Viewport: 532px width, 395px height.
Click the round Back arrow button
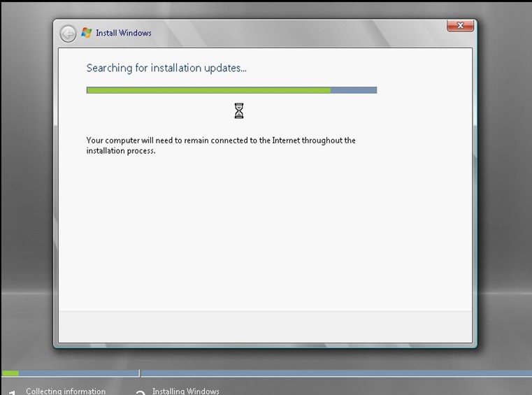coord(68,34)
